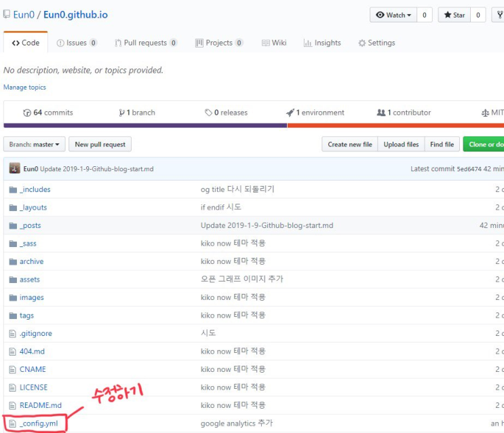
Task: Click the gear icon on Settings tab
Action: click(x=362, y=43)
